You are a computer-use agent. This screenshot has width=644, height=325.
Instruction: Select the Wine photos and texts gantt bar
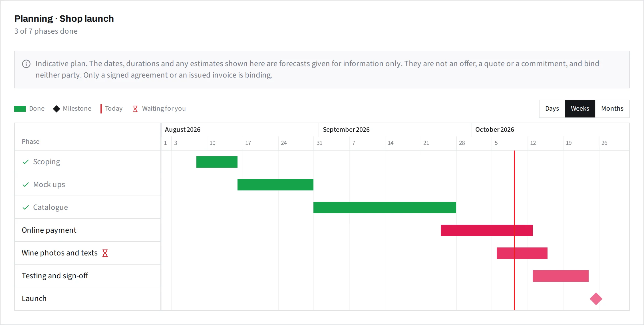pyautogui.click(x=522, y=253)
